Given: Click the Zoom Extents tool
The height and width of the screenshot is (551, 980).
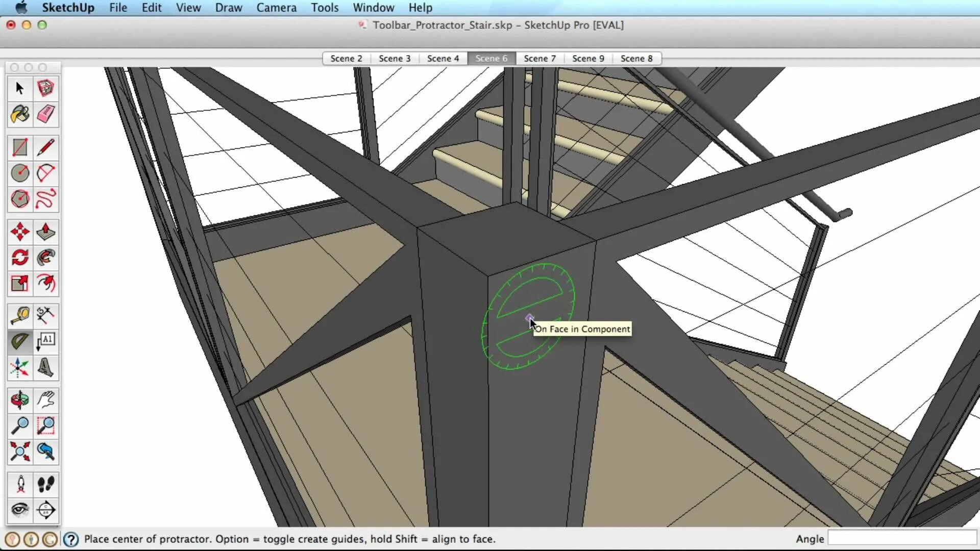Looking at the screenshot, I should (x=20, y=452).
